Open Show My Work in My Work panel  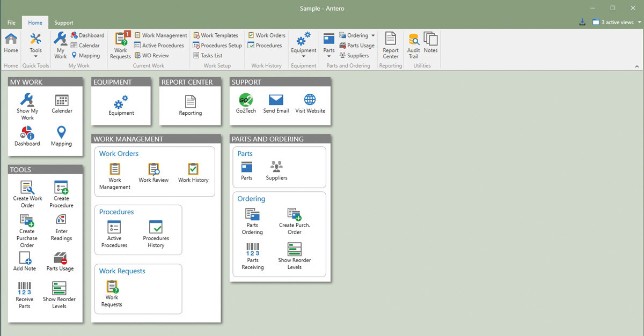click(27, 106)
